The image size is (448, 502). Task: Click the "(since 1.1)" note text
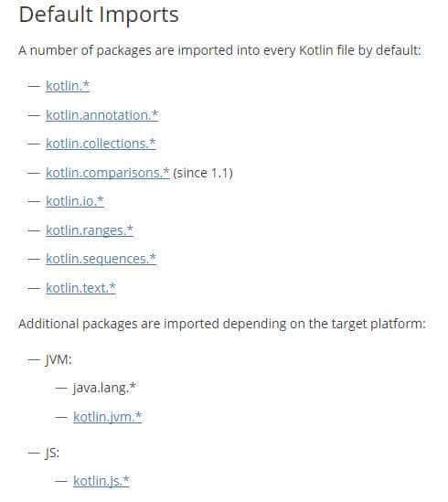coord(203,173)
